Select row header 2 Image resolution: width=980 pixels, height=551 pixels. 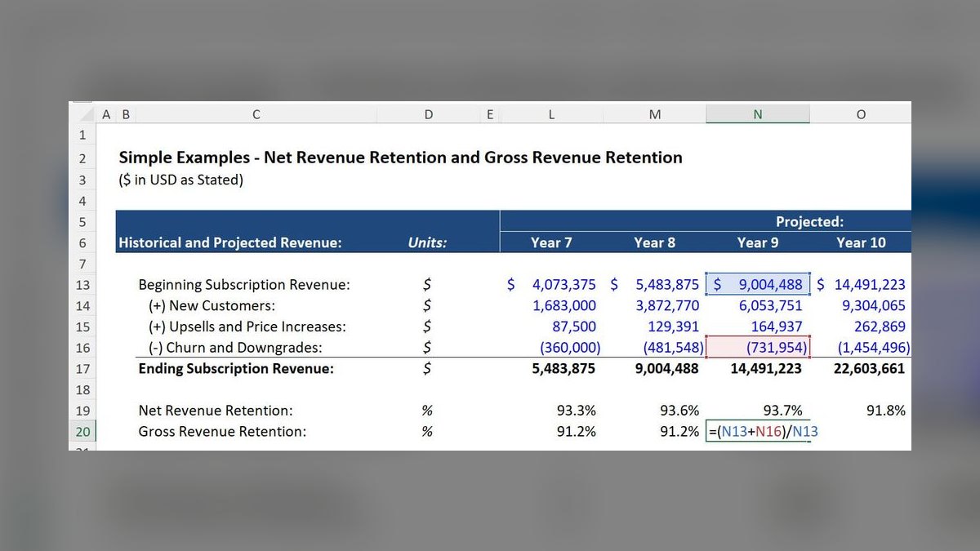click(x=82, y=158)
